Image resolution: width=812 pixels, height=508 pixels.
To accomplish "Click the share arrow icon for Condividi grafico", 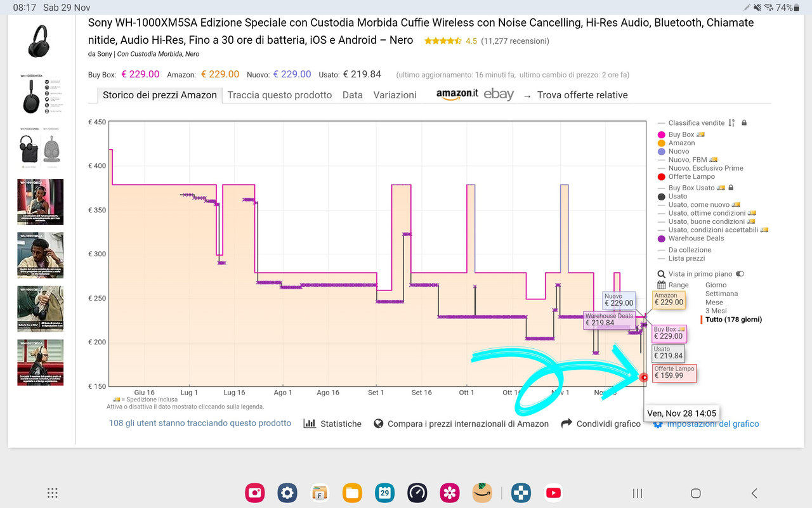I will 566,423.
